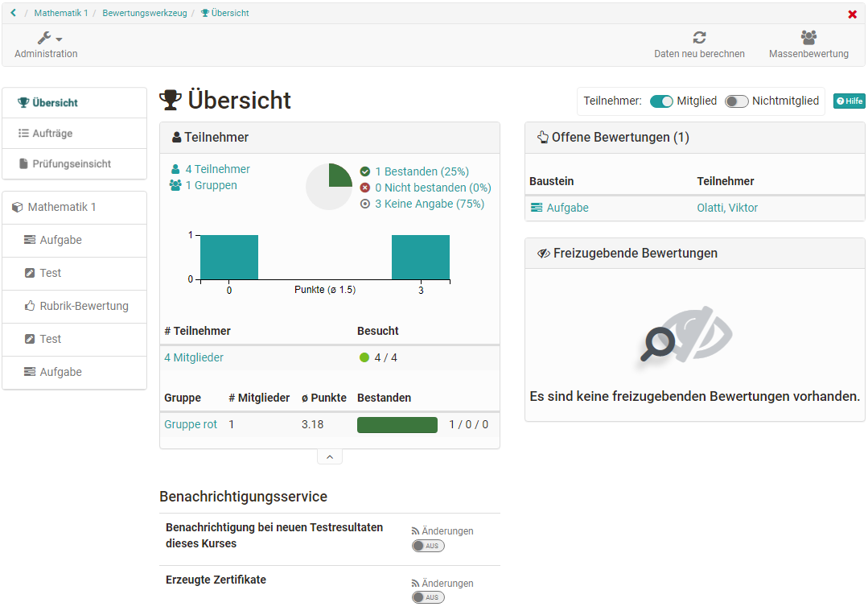The height and width of the screenshot is (615, 868).
Task: Select the last Aufgabe node in tree
Action: [x=74, y=372]
